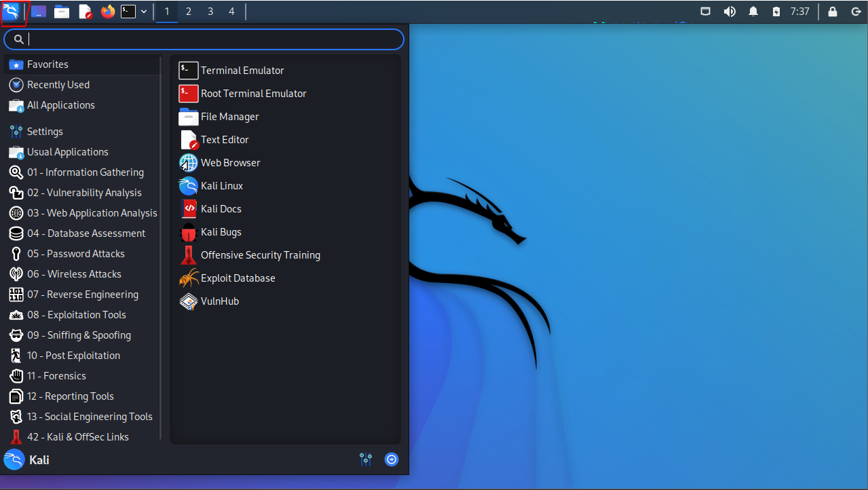This screenshot has width=868, height=490.
Task: Click the 7:37 clock
Action: [799, 12]
